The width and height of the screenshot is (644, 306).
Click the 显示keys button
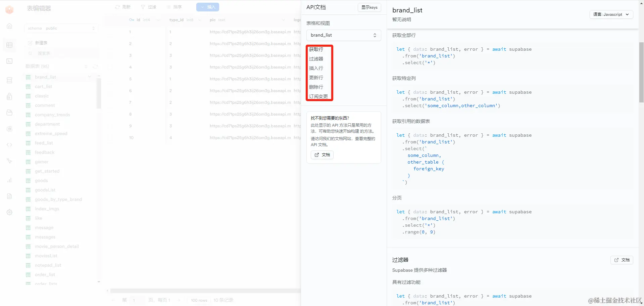(369, 7)
